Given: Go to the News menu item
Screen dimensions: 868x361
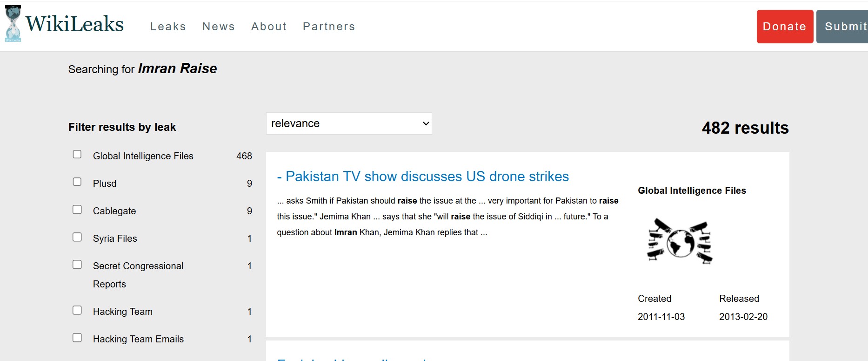Looking at the screenshot, I should click(x=219, y=27).
